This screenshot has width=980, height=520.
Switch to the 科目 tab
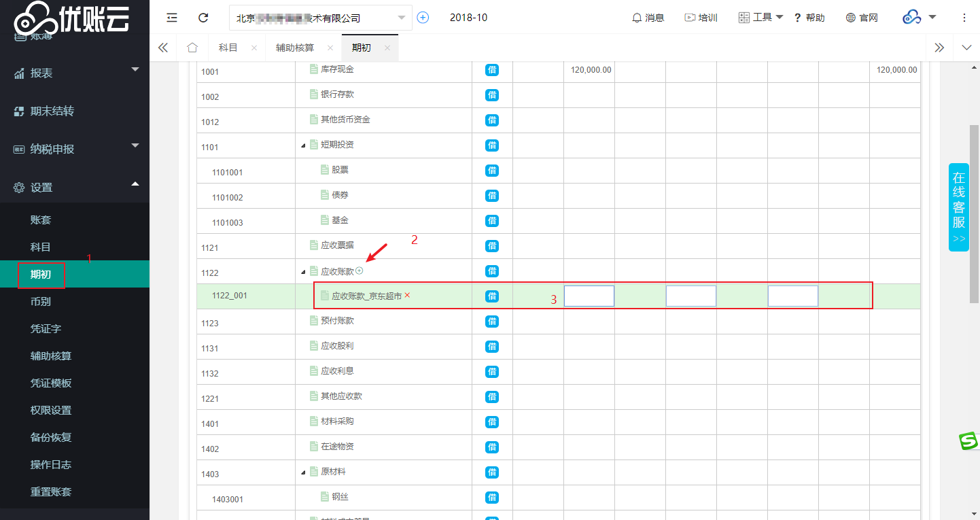[228, 48]
